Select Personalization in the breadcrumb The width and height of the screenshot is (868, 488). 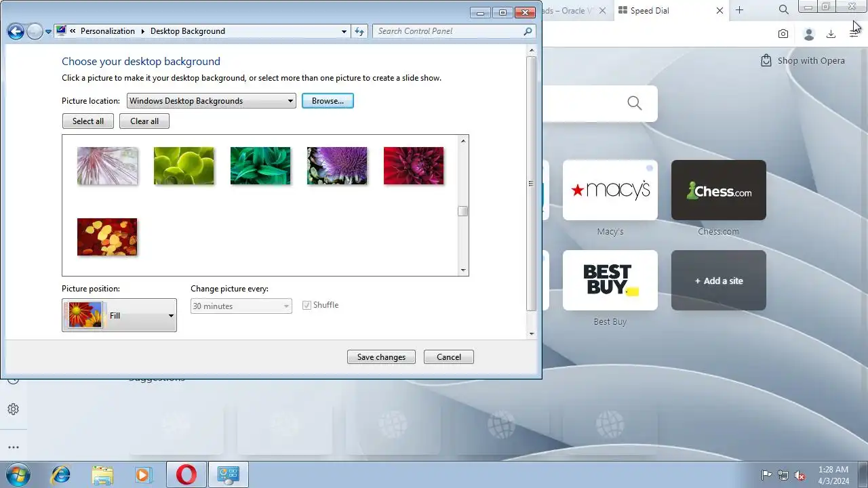coord(108,31)
